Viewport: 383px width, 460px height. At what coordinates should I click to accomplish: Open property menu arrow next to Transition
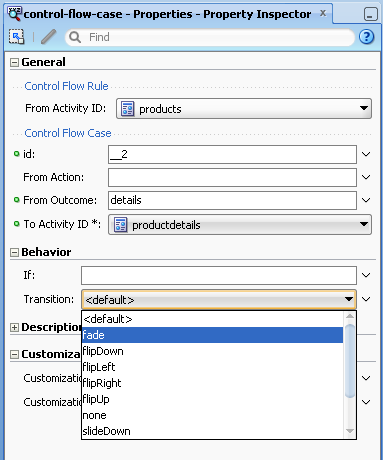point(366,299)
